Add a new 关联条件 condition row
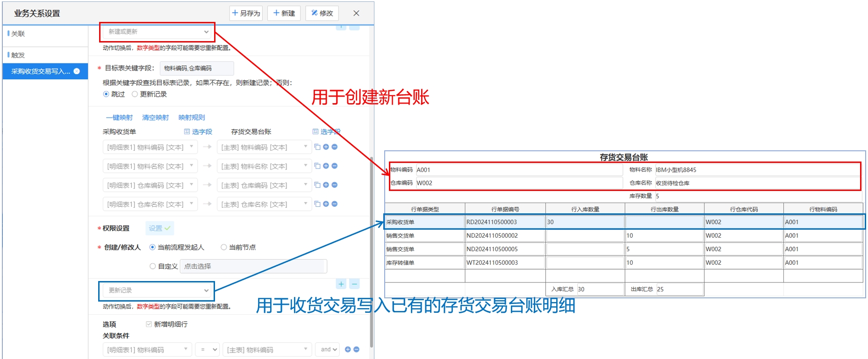The width and height of the screenshot is (868, 359). point(348,349)
